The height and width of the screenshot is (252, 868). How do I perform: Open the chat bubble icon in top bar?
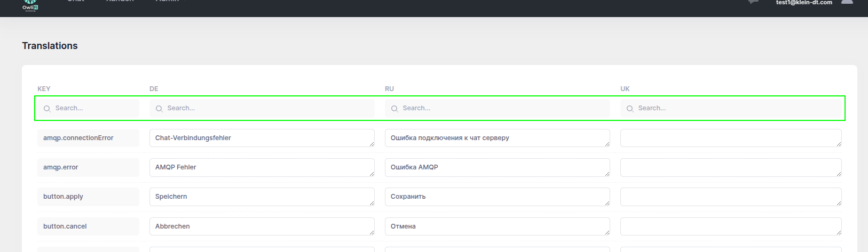(x=753, y=2)
